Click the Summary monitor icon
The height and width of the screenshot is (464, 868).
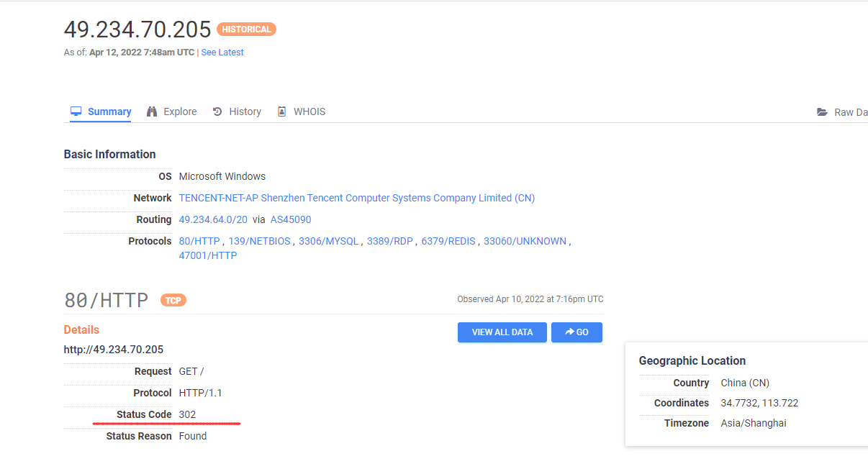coord(76,112)
